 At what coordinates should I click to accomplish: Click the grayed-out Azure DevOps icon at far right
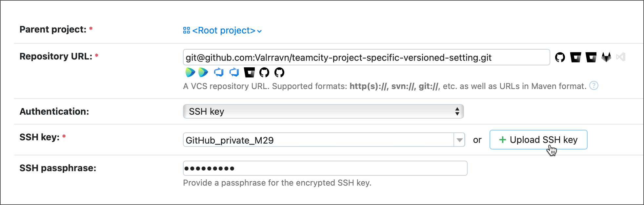[x=621, y=57]
